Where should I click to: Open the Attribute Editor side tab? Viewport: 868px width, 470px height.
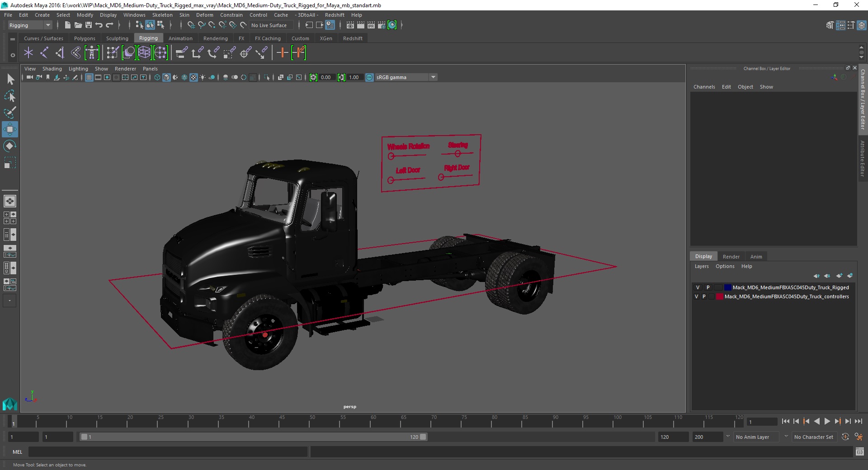click(x=863, y=158)
